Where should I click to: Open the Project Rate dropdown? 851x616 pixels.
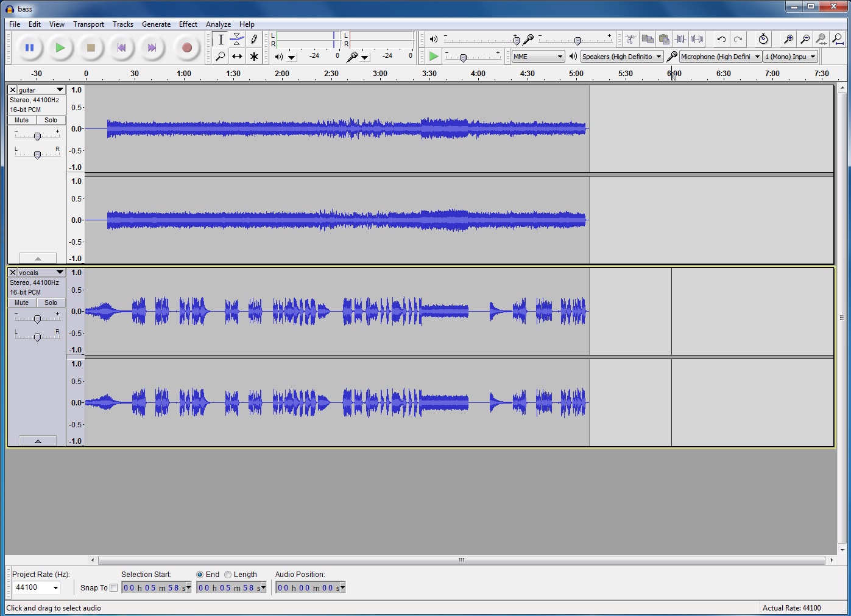click(x=37, y=588)
